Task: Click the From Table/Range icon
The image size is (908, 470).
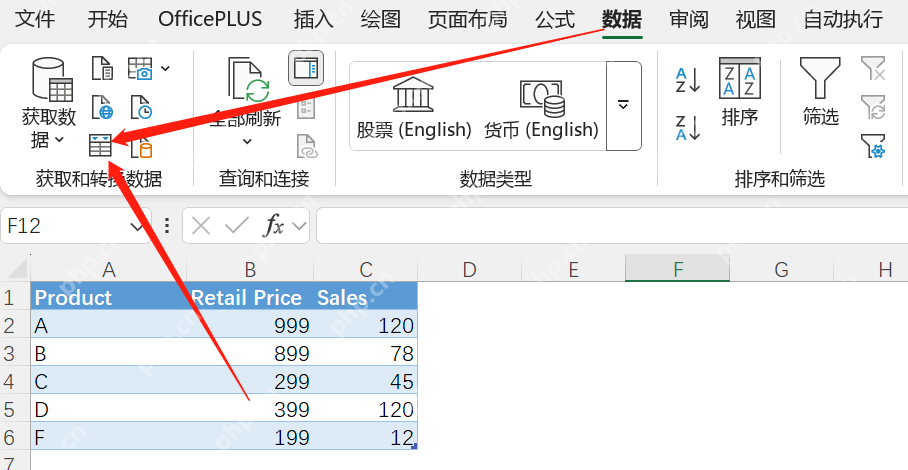Action: (x=100, y=146)
